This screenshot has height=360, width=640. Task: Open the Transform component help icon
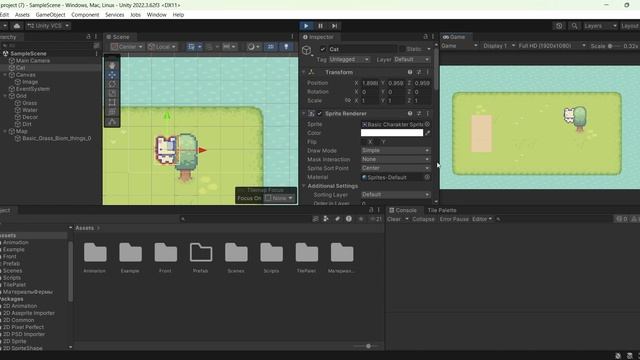pos(410,72)
